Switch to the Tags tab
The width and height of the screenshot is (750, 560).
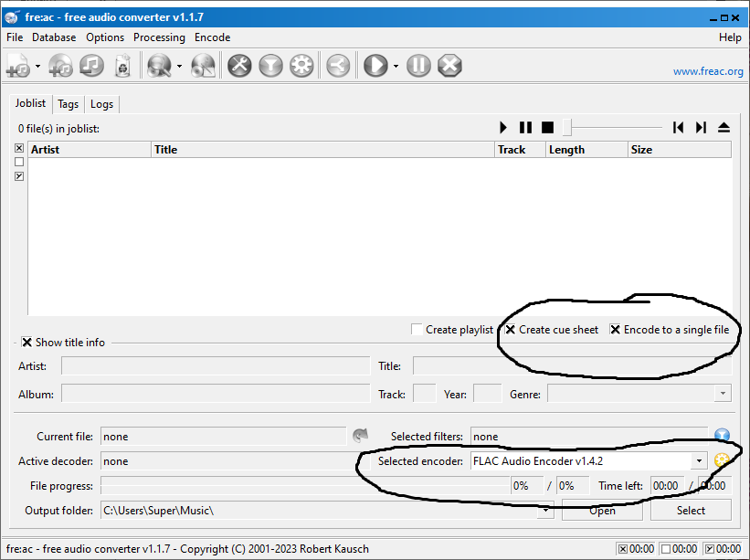point(68,104)
